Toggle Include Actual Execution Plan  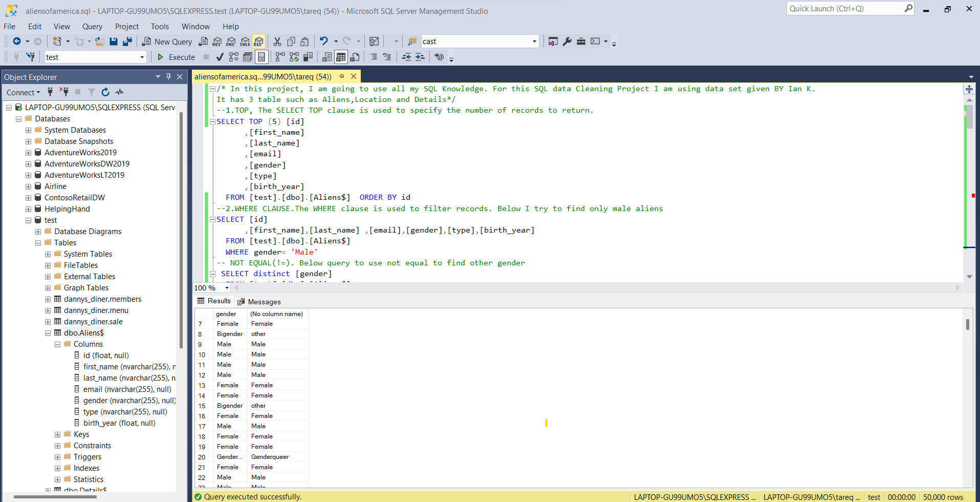pyautogui.click(x=281, y=57)
